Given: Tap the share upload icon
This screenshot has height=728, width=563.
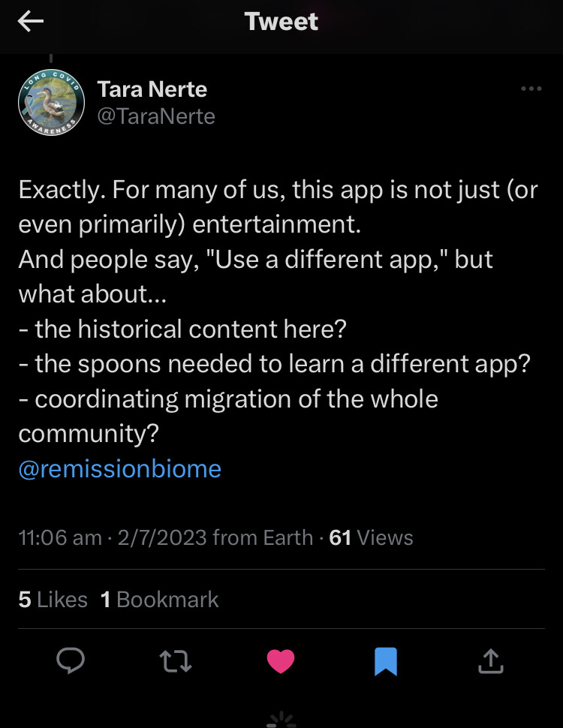Looking at the screenshot, I should [489, 660].
